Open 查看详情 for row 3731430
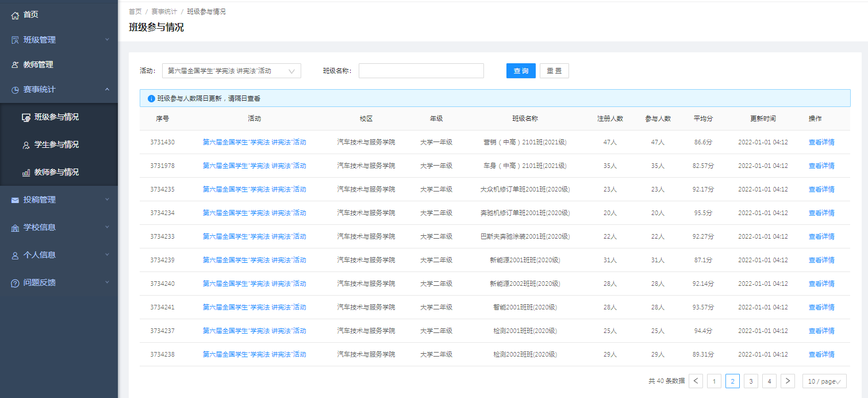The width and height of the screenshot is (868, 398). (x=821, y=142)
